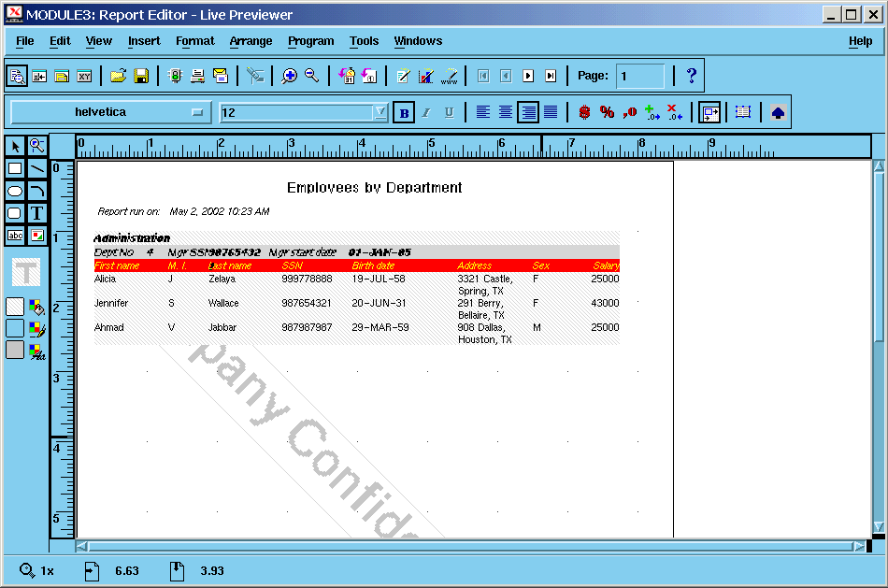Click the horizontal scrollbar right arrow
The image size is (888, 588).
click(x=859, y=547)
